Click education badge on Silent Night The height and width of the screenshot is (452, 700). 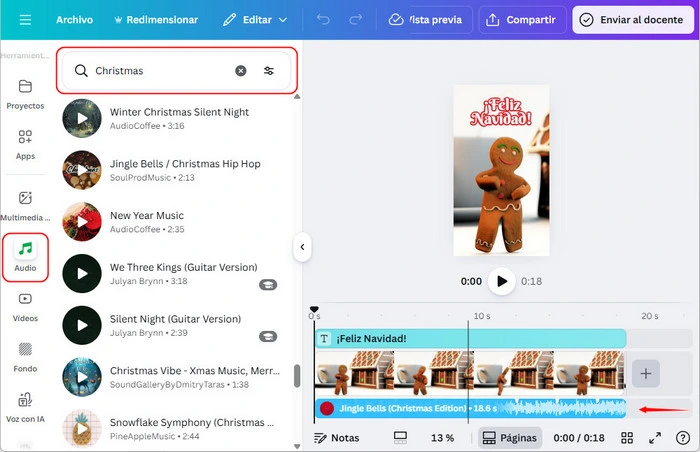point(268,336)
